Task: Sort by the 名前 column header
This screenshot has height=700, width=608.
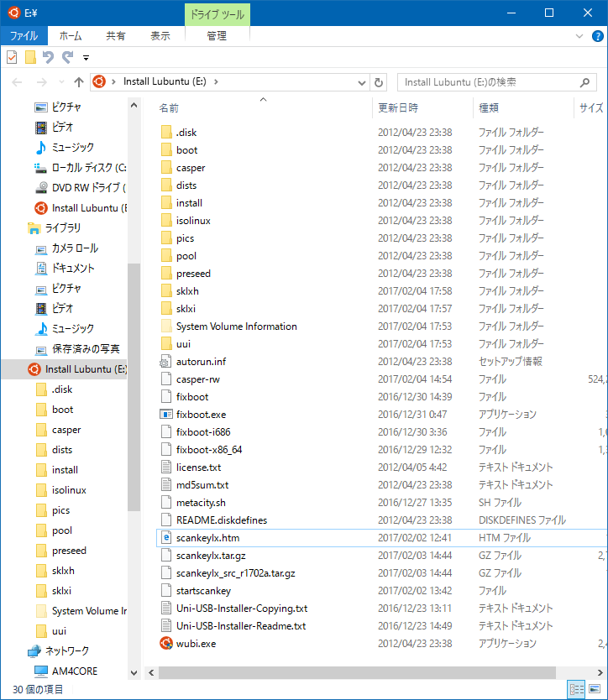Action: click(x=169, y=108)
